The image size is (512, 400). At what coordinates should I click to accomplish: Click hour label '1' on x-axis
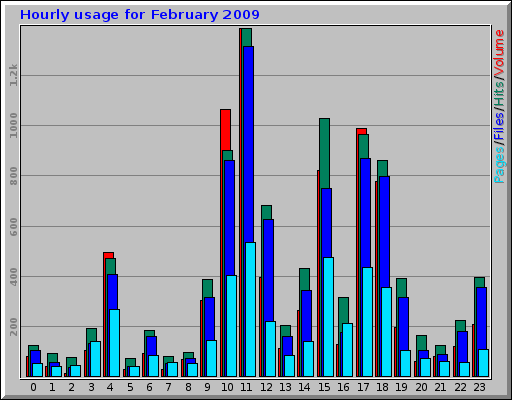point(52,387)
